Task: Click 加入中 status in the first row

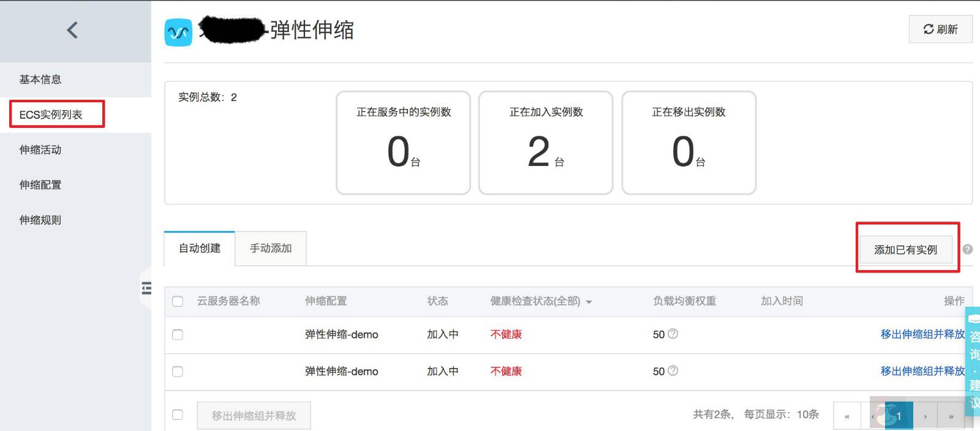Action: pyautogui.click(x=443, y=334)
